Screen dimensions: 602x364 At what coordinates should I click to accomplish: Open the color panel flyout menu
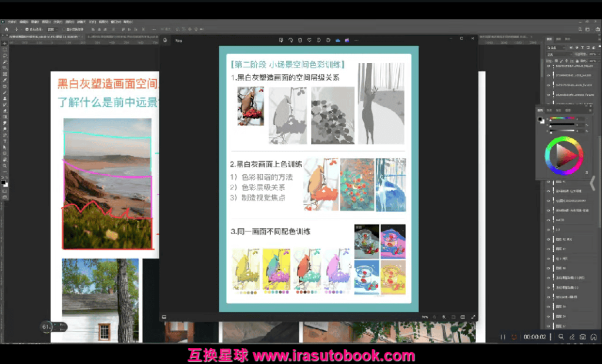pyautogui.click(x=590, y=110)
